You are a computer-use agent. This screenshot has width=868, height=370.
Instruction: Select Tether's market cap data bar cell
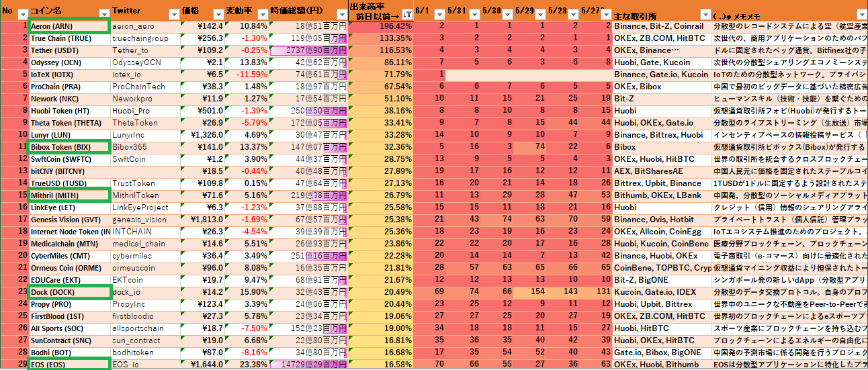[x=308, y=50]
